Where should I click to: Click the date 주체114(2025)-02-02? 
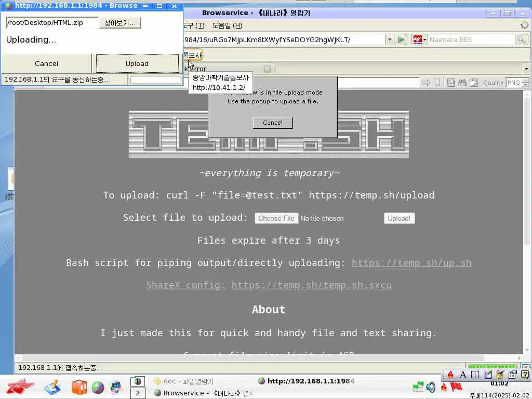tap(500, 395)
